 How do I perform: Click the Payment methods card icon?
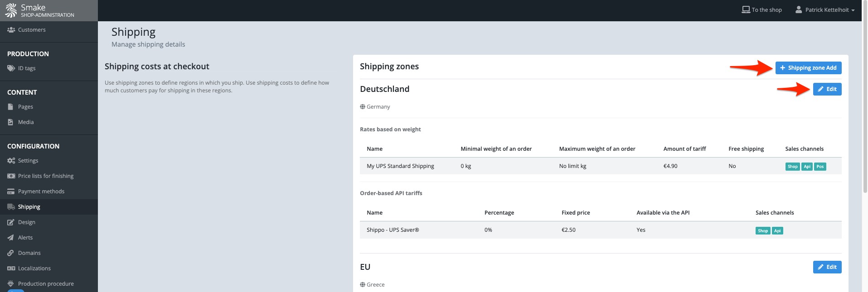[11, 191]
